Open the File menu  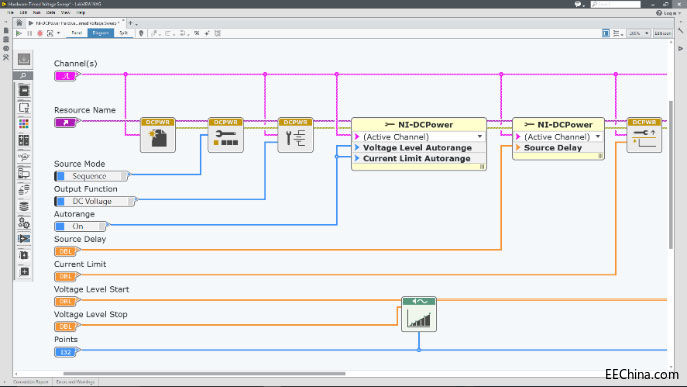11,13
